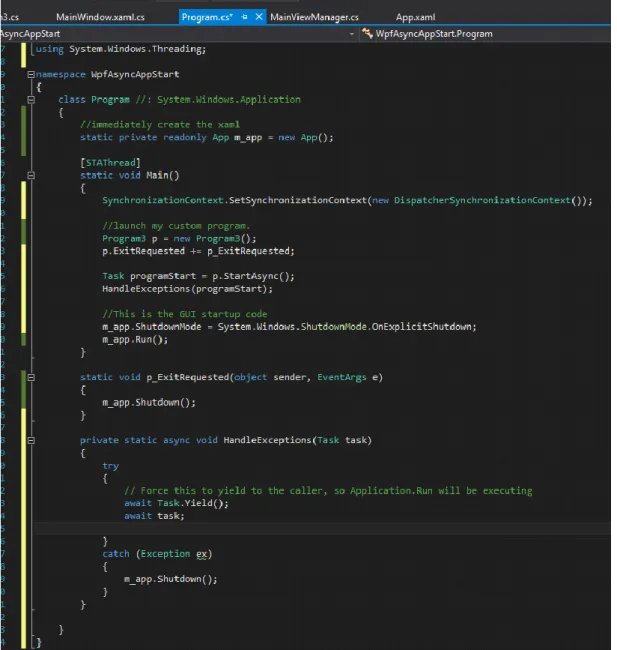Switch to the MainWindow.xaml.cs tab

coord(100,17)
